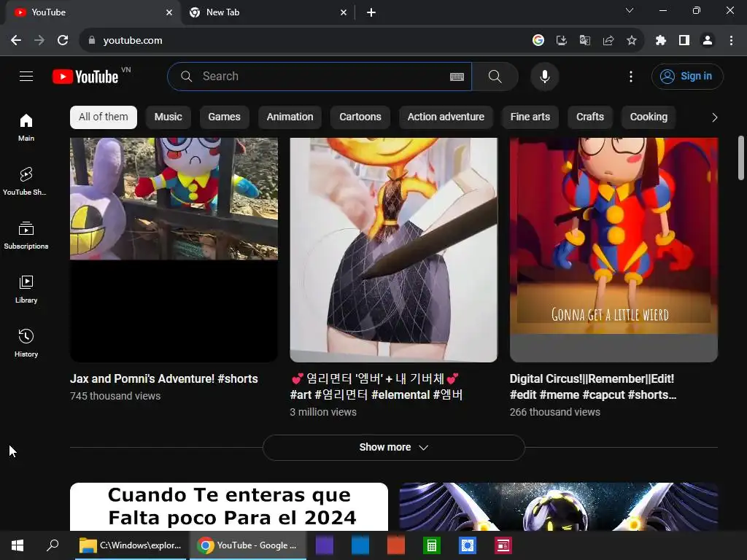Select the Music chip
The height and width of the screenshot is (560, 747).
coord(169,117)
